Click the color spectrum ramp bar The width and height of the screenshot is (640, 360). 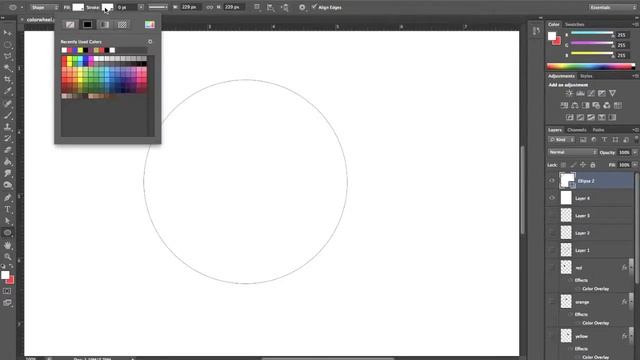tap(591, 67)
